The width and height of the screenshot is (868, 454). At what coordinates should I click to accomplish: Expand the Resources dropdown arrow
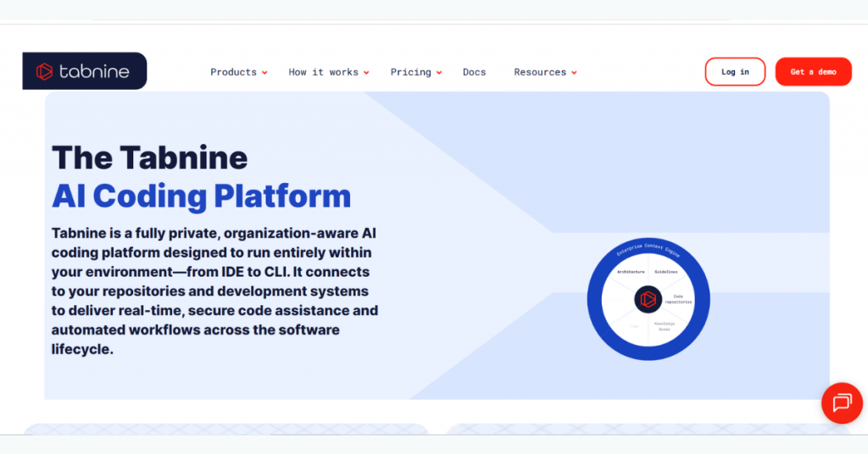(574, 73)
